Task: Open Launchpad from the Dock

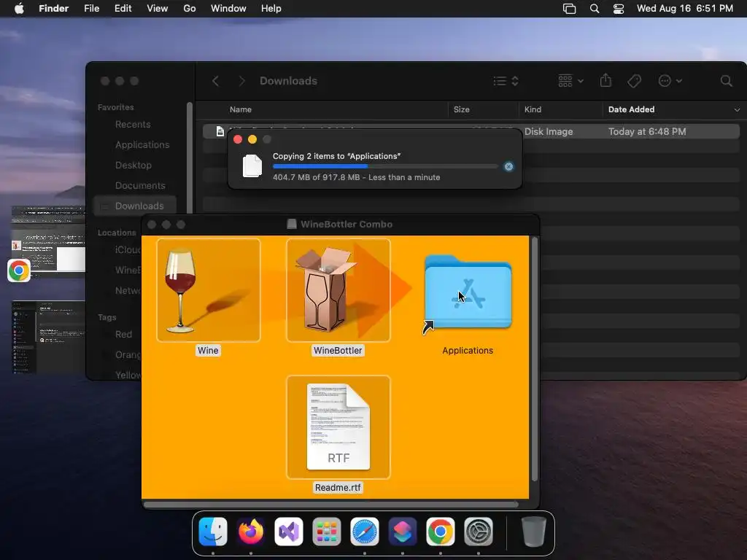Action: [x=327, y=532]
